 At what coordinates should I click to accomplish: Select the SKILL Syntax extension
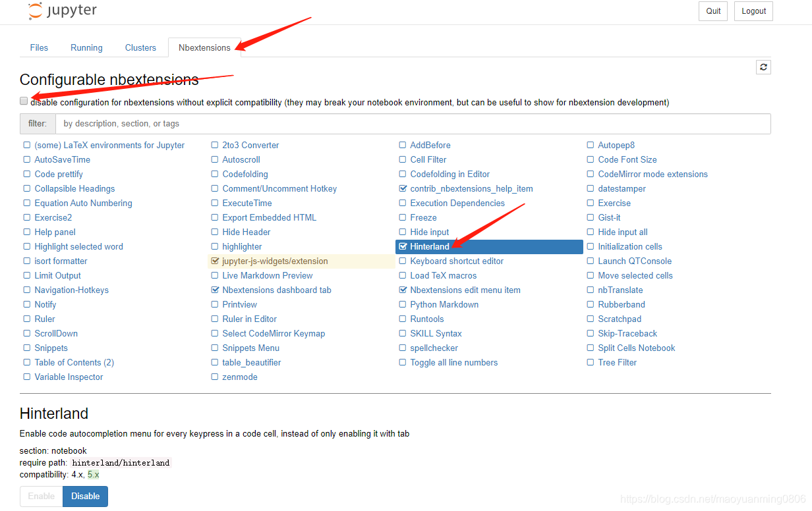click(x=436, y=334)
